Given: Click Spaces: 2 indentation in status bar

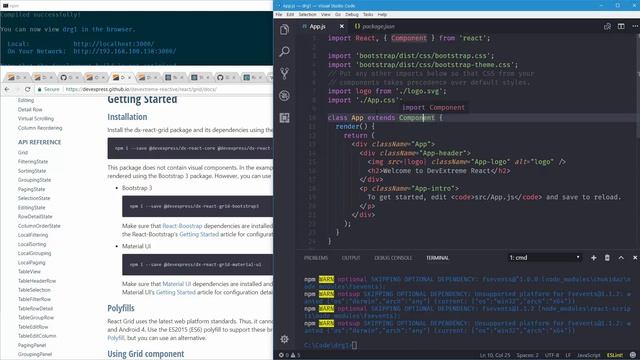Looking at the screenshot, I should click(x=527, y=355).
